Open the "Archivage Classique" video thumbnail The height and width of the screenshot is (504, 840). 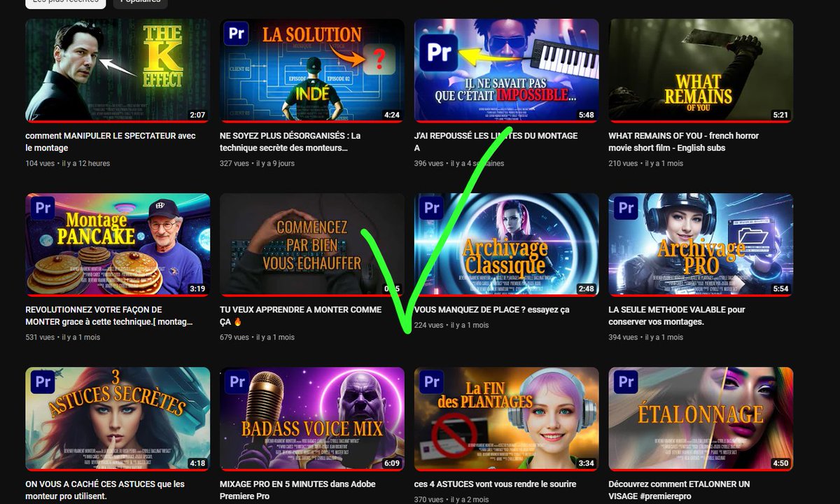(506, 243)
